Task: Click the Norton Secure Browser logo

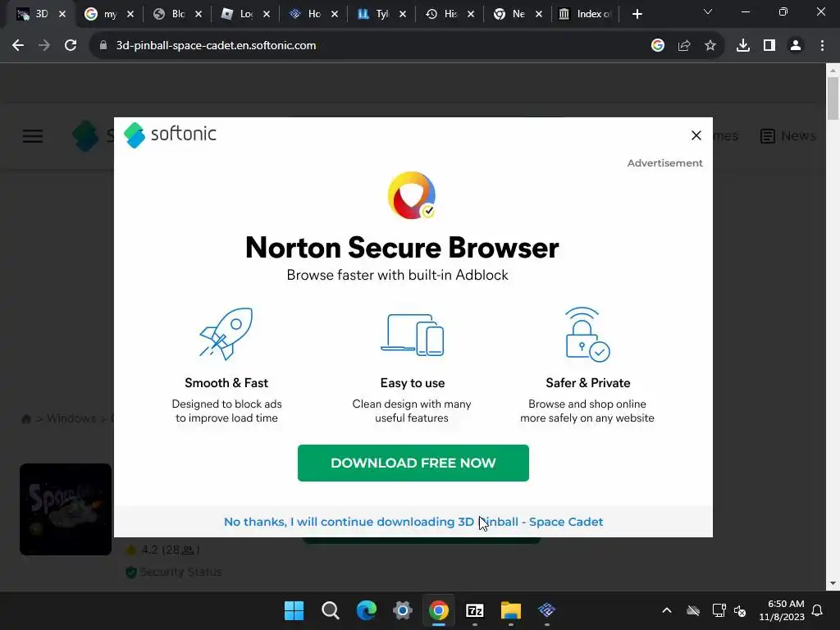Action: [412, 195]
